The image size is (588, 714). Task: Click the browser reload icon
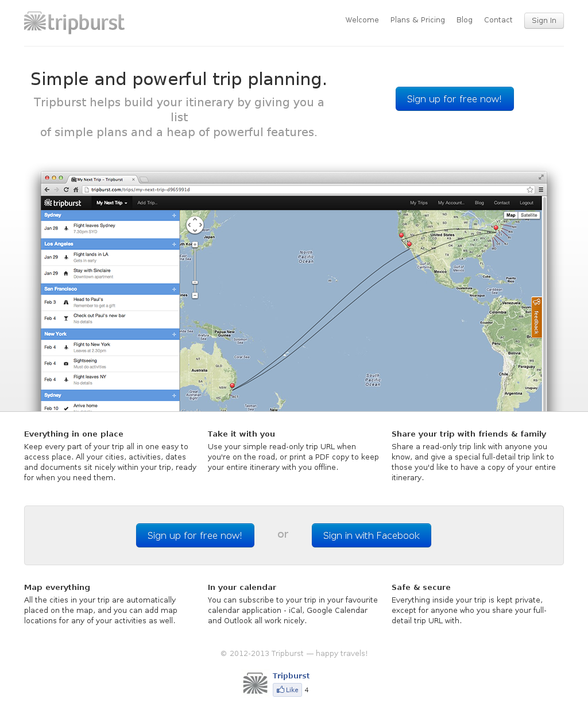click(x=66, y=190)
